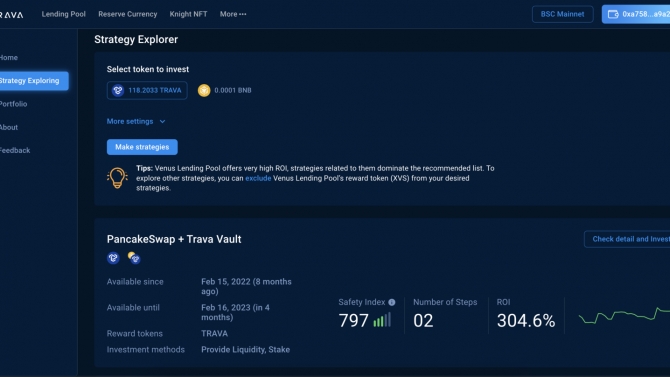Follow the exclude link in tips
670x377 pixels.
[258, 178]
